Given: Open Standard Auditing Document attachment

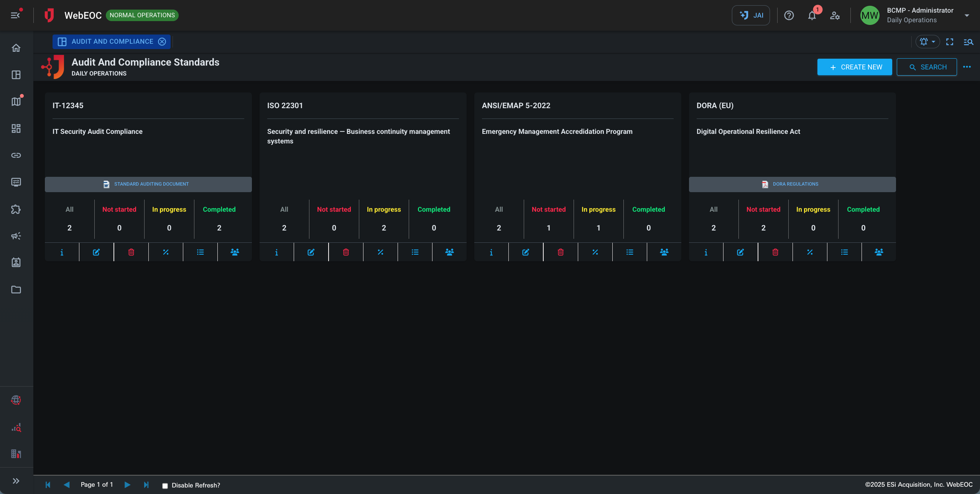Looking at the screenshot, I should click(x=148, y=184).
